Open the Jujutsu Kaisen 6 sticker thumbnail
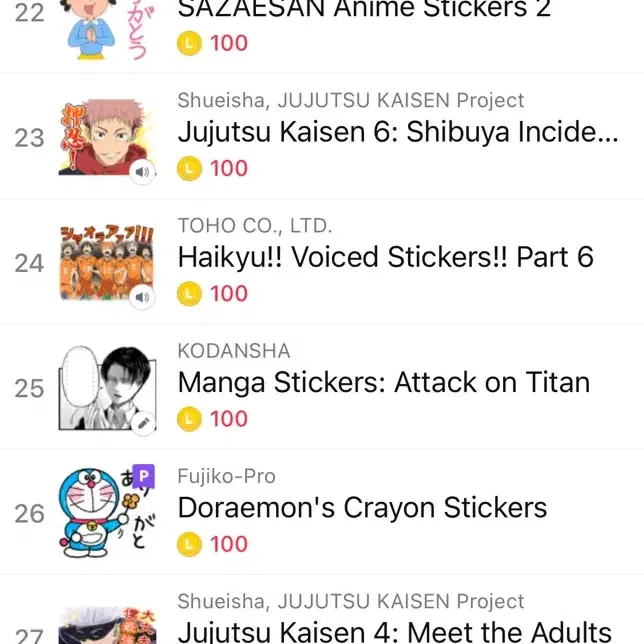Screen dimensions: 644x644 coord(107,138)
